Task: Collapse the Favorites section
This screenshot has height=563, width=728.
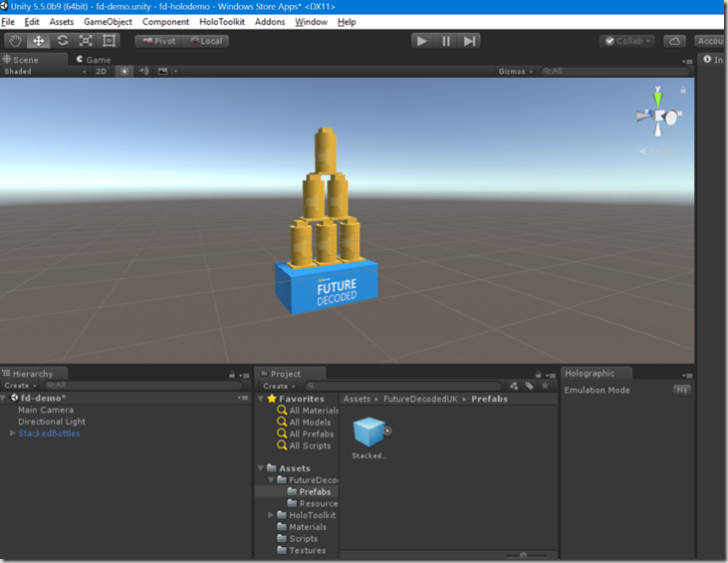Action: [x=261, y=399]
